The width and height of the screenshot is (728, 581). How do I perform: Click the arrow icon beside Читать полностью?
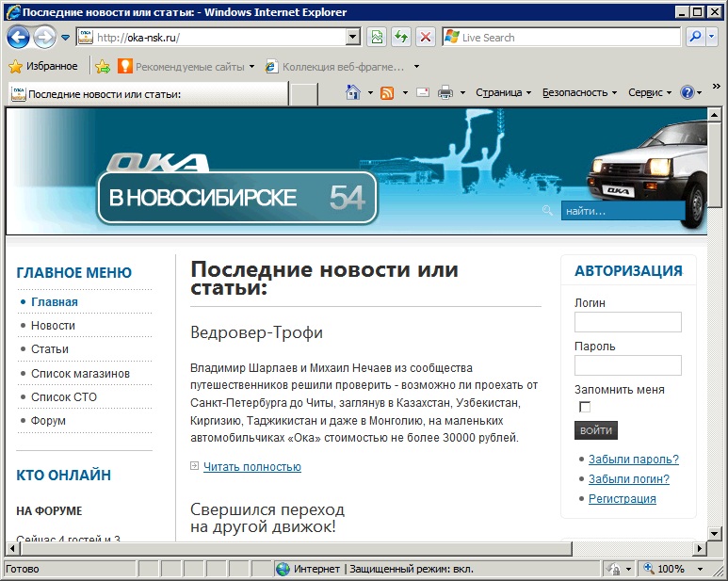pyautogui.click(x=195, y=465)
